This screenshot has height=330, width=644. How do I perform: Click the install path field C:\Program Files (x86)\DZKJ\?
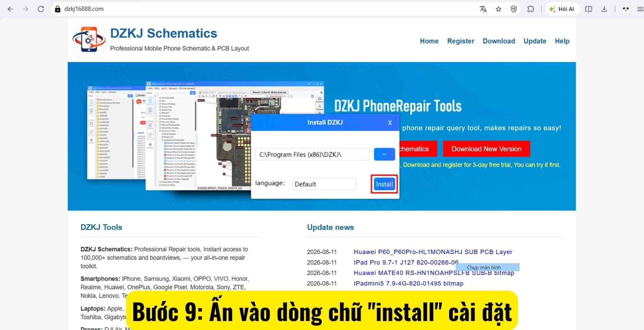coord(312,154)
